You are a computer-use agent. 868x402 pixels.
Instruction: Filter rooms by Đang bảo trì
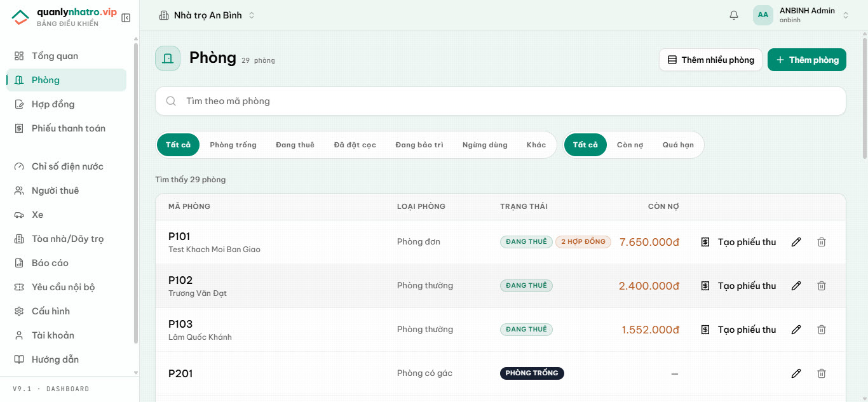419,145
